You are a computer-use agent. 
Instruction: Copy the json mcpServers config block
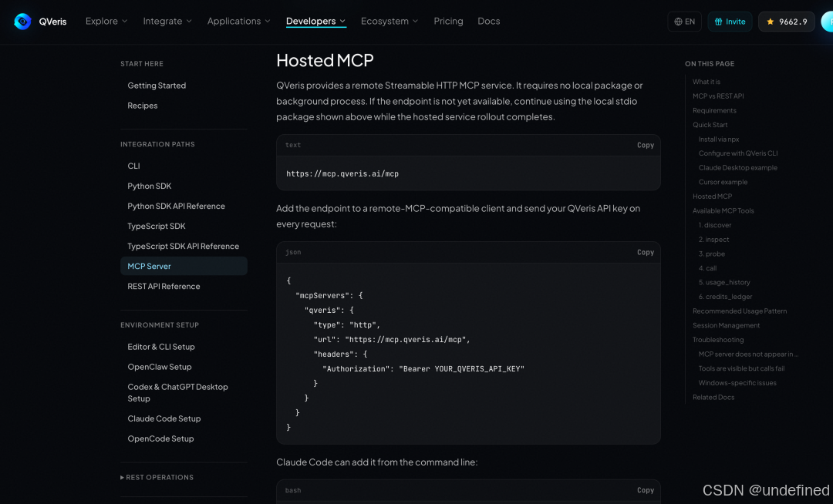click(646, 252)
